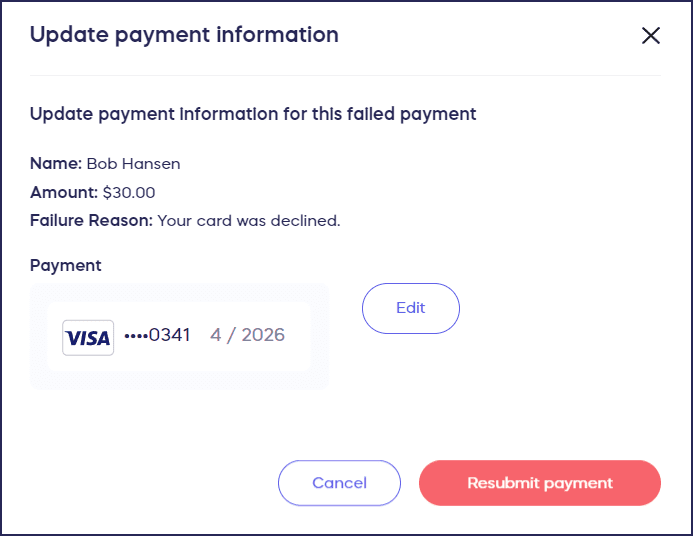Click the 'Update payment information' dialog title
The width and height of the screenshot is (693, 536).
(184, 35)
